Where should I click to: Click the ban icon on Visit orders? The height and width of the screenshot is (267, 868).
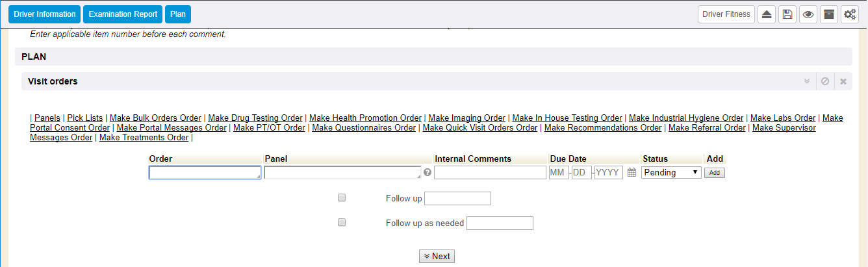tap(825, 81)
